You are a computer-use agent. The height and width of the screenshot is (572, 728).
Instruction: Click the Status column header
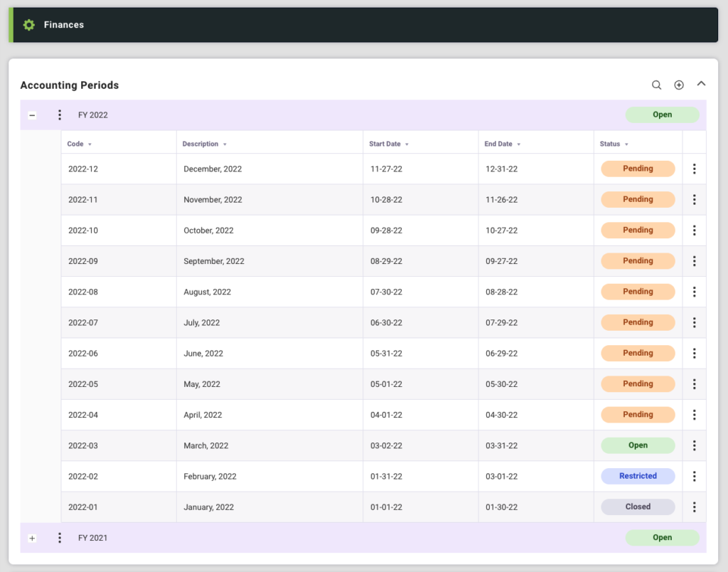pos(610,144)
